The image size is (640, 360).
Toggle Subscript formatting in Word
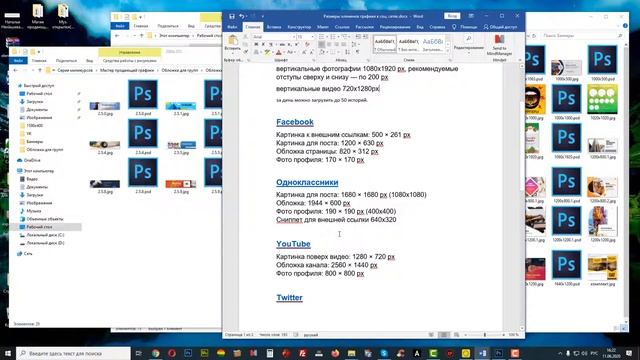[x=289, y=44]
